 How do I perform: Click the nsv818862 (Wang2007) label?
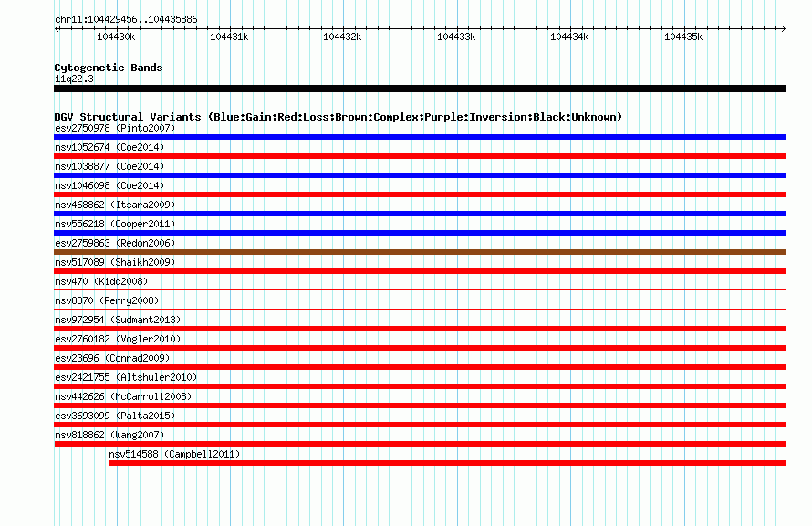tap(109, 435)
